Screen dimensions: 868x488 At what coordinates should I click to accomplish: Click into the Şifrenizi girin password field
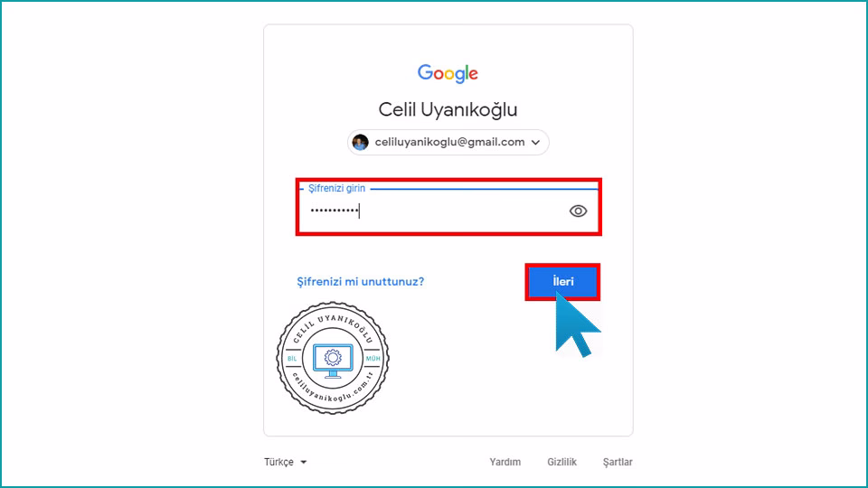448,209
